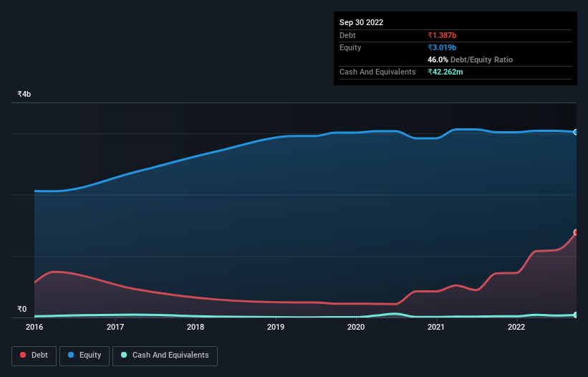Click the ₹0 y-axis label
This screenshot has height=377, width=588.
pos(21,309)
